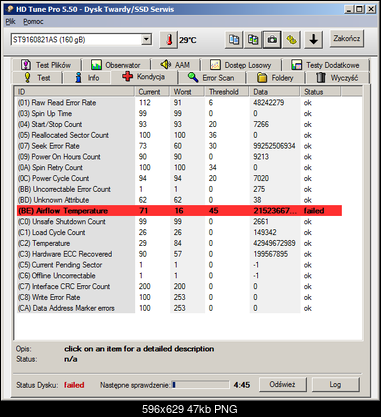Click the down arrow minimize-to-tray icon
This screenshot has height=417, width=381.
coord(313,40)
